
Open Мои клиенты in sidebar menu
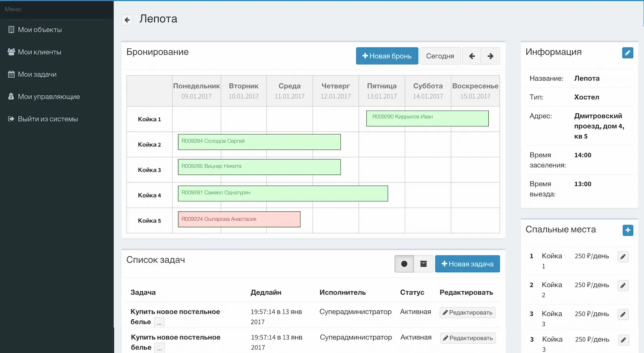39,52
